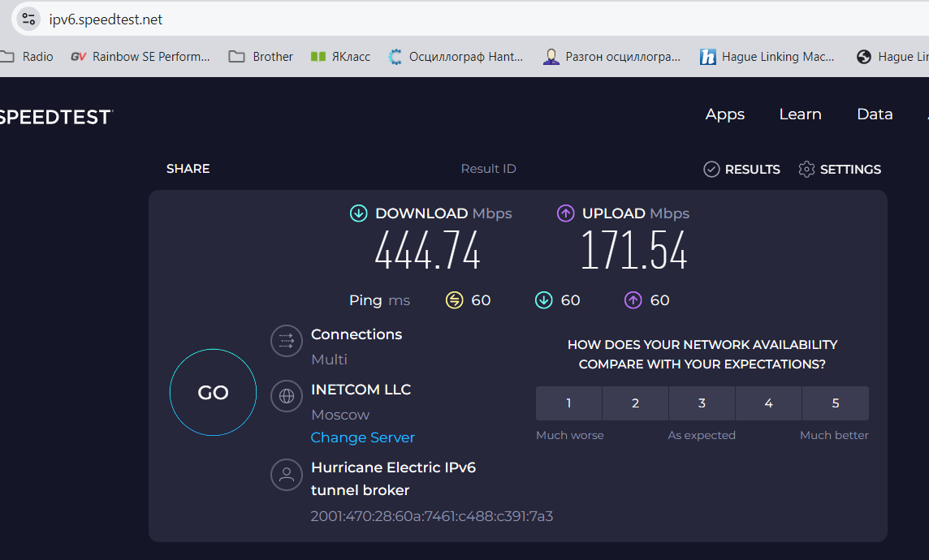
Task: Click the yellow idle ping icon
Action: [x=455, y=300]
